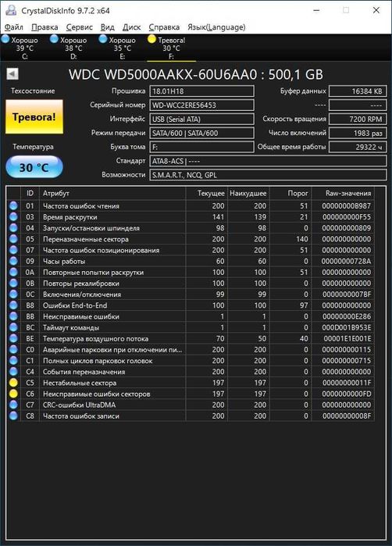Open the Язык(Language) menu

click(x=216, y=27)
